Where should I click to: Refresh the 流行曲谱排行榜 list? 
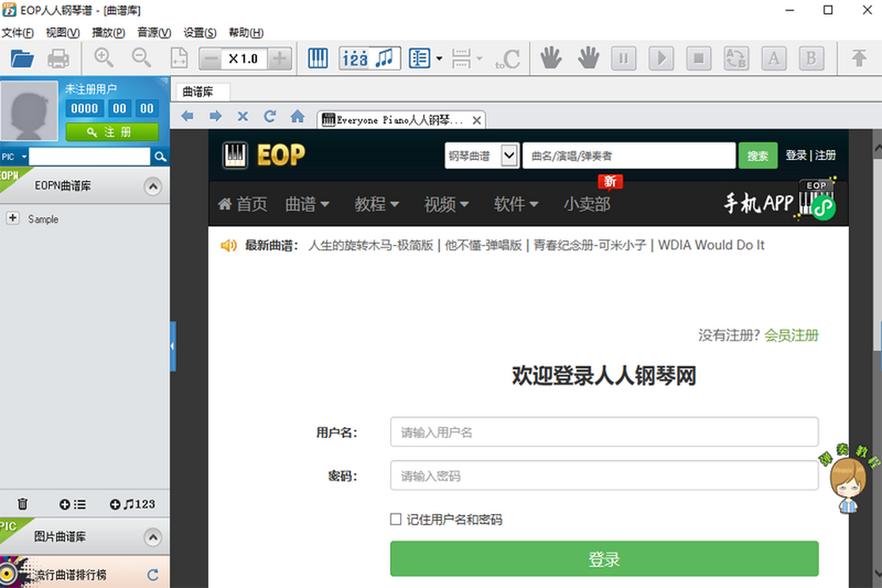pos(153,575)
